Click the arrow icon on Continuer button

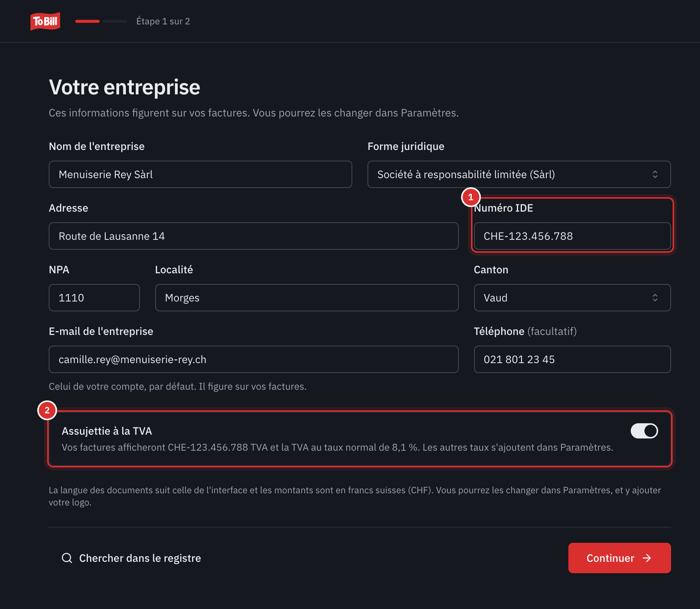coord(647,558)
